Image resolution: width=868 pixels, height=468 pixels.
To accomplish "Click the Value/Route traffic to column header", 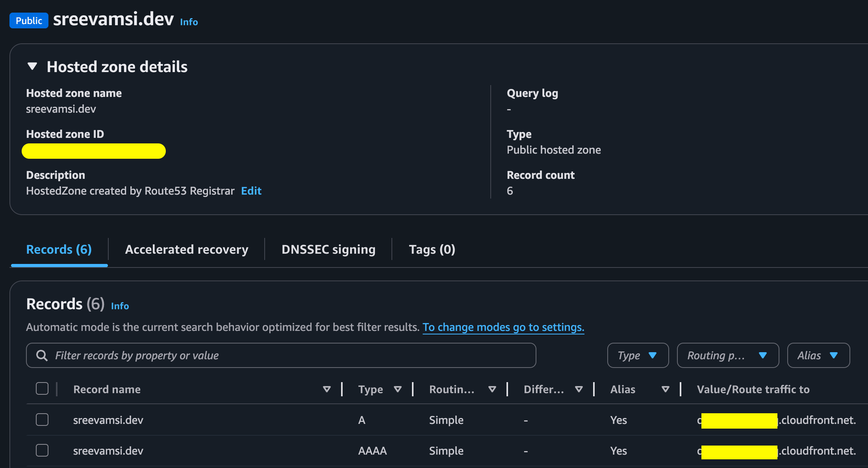I will [x=753, y=389].
